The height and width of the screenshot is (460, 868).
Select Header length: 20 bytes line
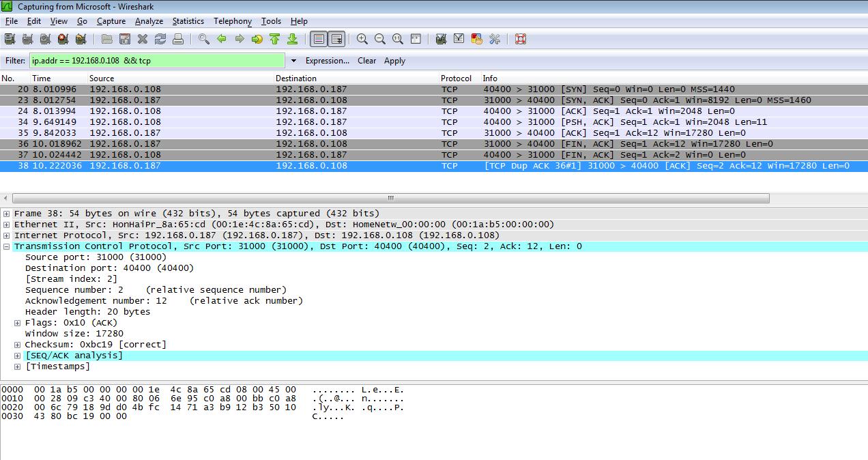[87, 312]
